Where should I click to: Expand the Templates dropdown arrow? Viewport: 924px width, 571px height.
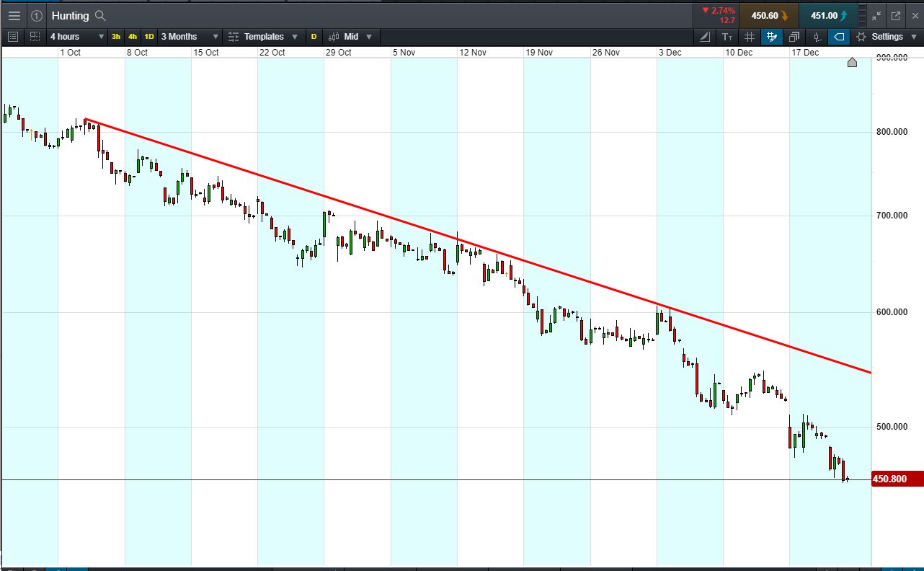coord(295,37)
